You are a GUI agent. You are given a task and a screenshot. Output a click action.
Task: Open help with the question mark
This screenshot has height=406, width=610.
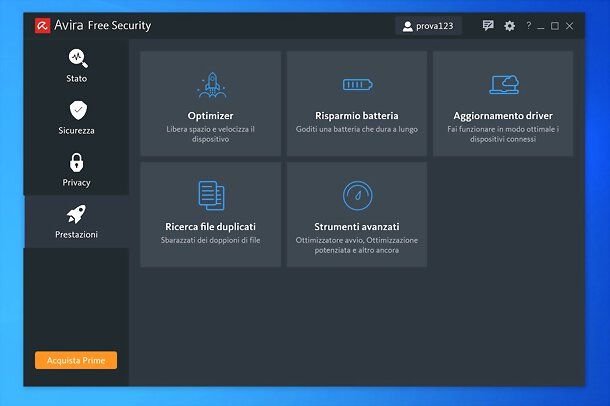528,26
